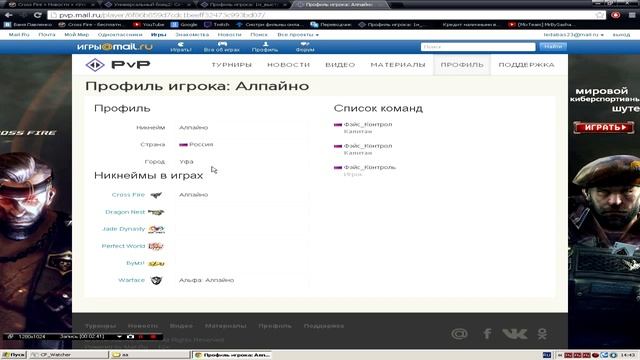Click the YouTube bookmark

pyautogui.click(x=149, y=24)
